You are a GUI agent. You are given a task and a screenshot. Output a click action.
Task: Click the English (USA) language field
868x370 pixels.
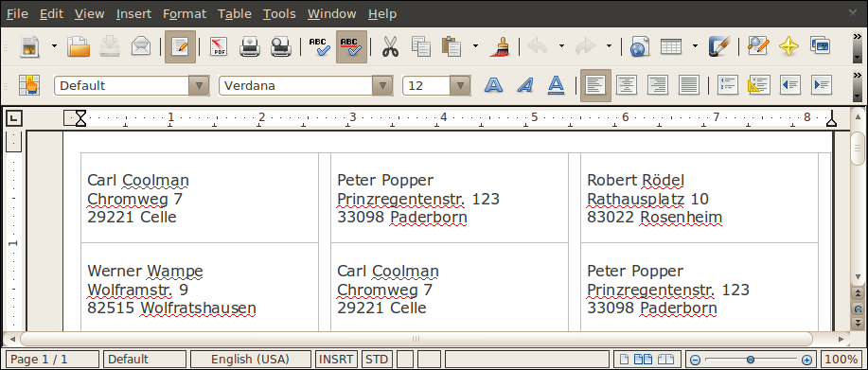click(x=250, y=359)
